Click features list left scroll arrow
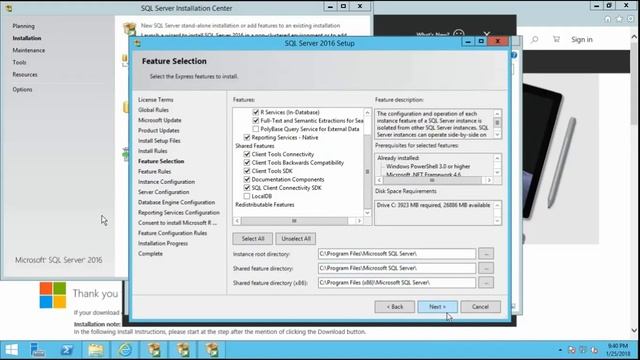640x360 pixels. tap(237, 221)
